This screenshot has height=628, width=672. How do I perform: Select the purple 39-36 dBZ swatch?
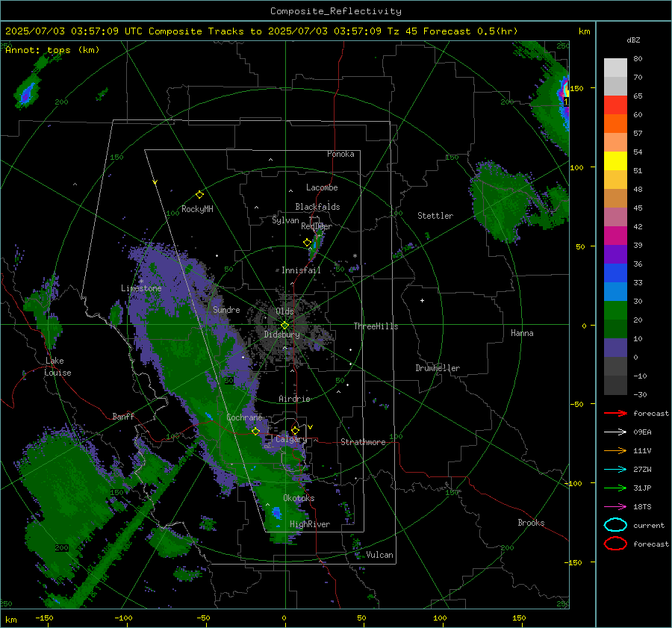pos(615,254)
